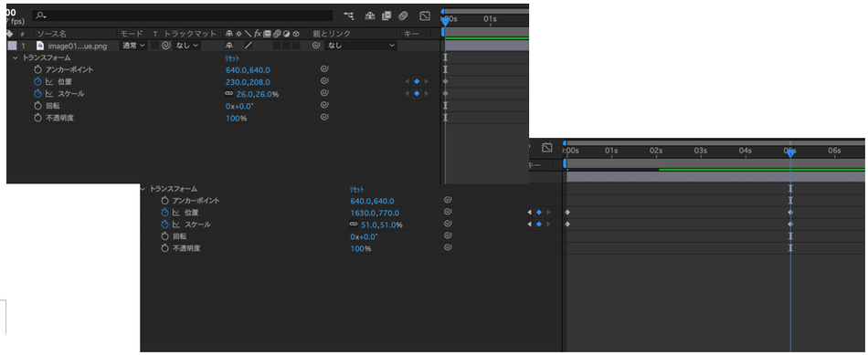This screenshot has height=355, width=868.
Task: Toggle the quality slash switch on image01 layer
Action: (x=249, y=46)
